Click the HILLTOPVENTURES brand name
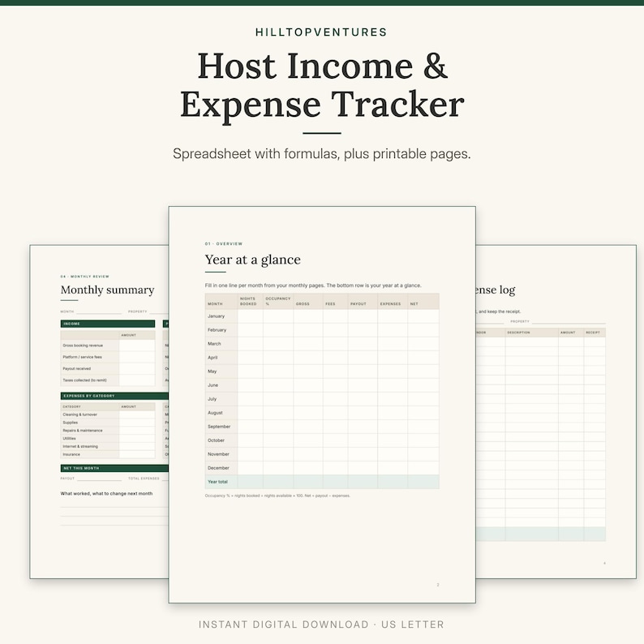644x644 pixels. (321, 32)
